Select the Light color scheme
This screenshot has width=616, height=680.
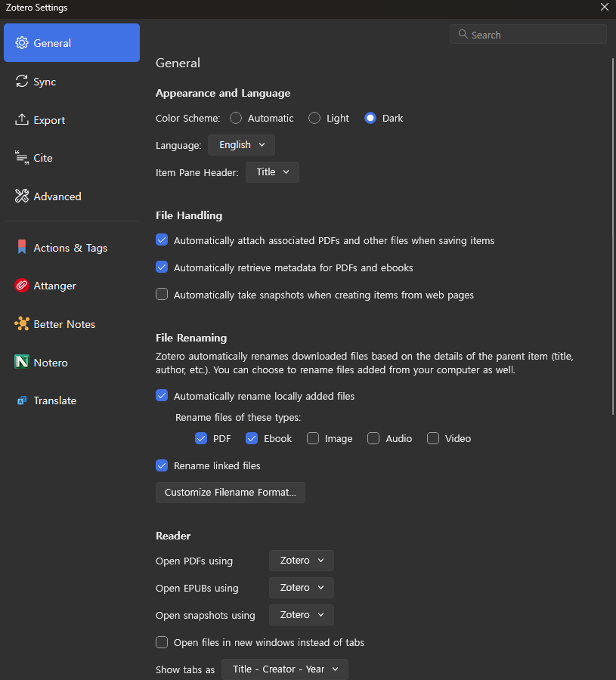coord(314,118)
